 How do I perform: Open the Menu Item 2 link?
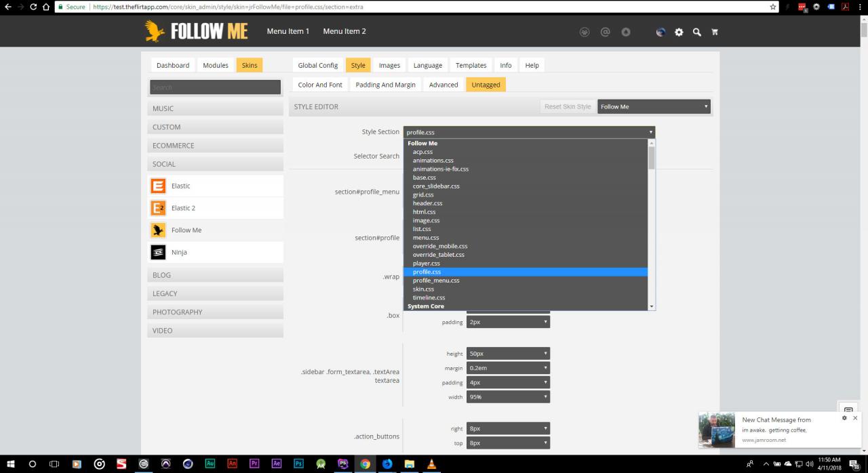tap(344, 31)
